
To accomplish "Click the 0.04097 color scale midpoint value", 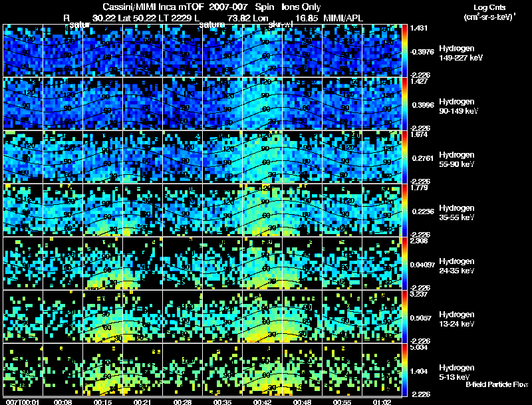I will (x=422, y=265).
